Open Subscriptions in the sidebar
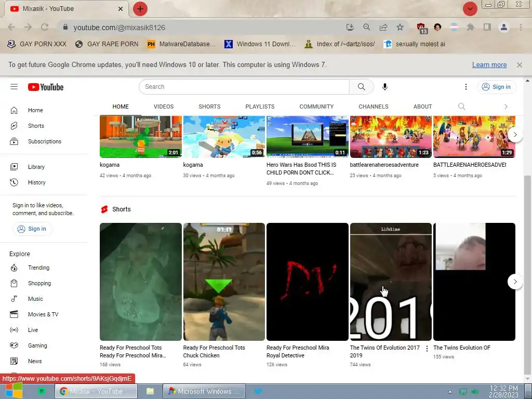 (44, 141)
